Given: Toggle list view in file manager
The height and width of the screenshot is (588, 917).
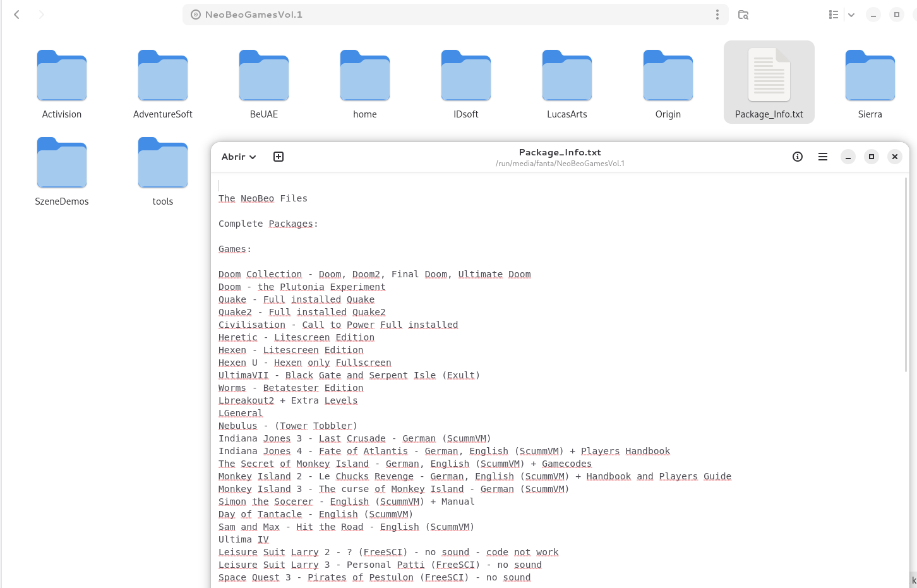Looking at the screenshot, I should pos(834,15).
